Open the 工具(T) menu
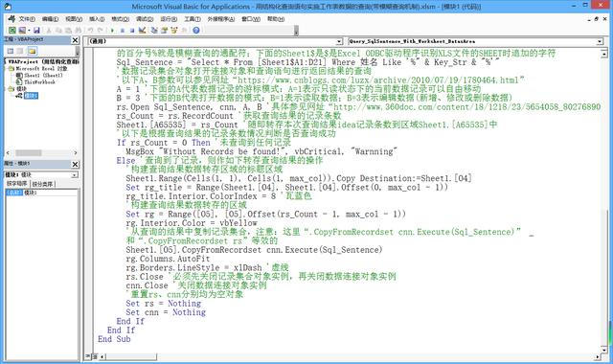 193,19
